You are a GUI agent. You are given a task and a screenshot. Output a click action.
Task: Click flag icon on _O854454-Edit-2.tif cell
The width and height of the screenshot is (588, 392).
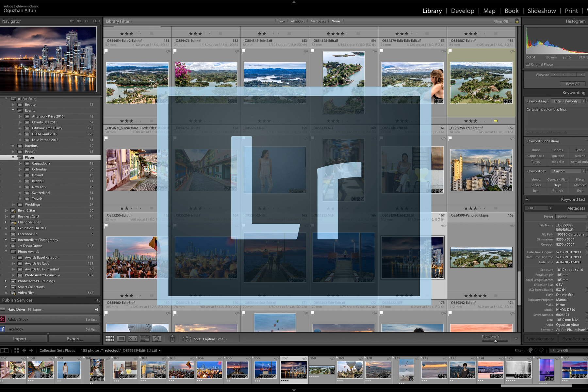click(x=106, y=51)
